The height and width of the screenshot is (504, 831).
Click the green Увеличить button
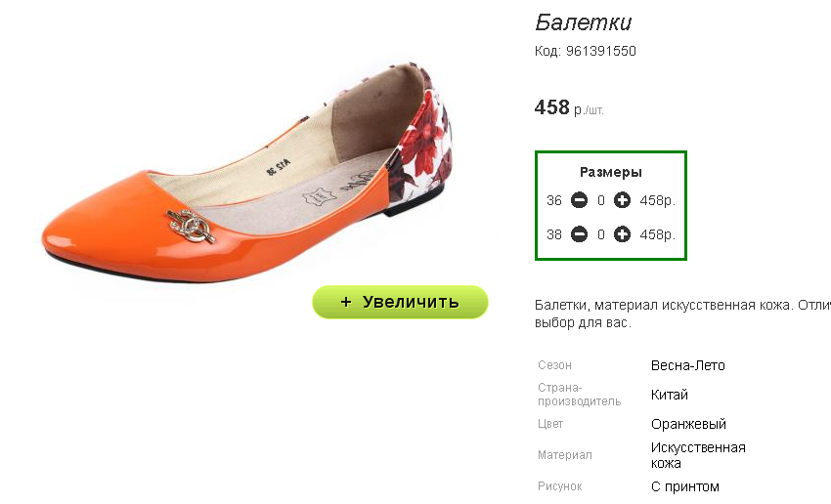pyautogui.click(x=400, y=302)
